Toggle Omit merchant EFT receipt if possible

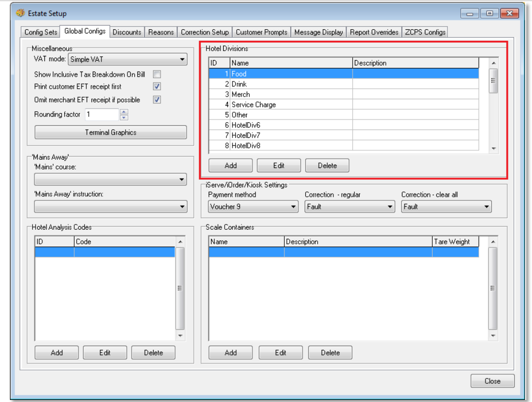pyautogui.click(x=157, y=100)
